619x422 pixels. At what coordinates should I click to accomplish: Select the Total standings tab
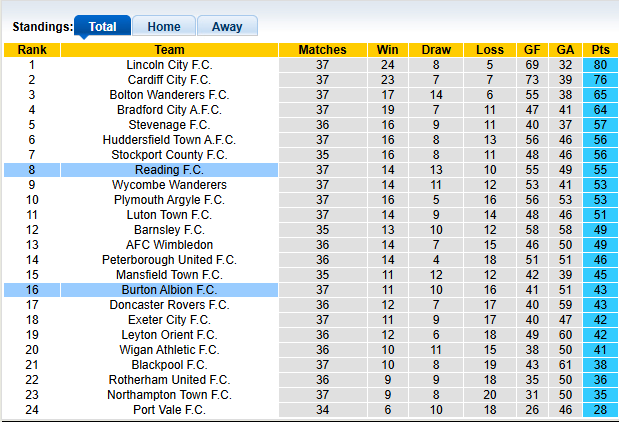click(x=102, y=27)
